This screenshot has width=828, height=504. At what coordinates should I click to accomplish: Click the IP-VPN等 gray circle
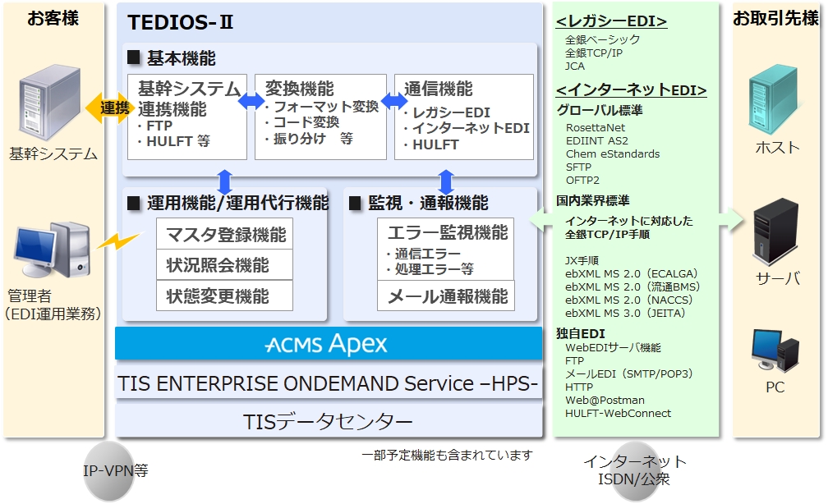(109, 471)
